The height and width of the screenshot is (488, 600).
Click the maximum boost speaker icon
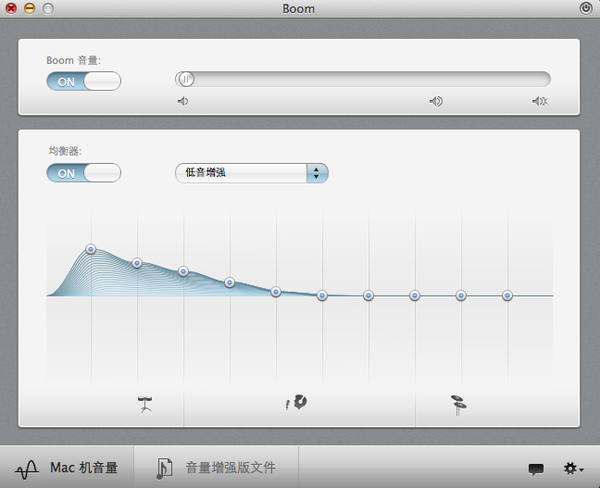(540, 101)
